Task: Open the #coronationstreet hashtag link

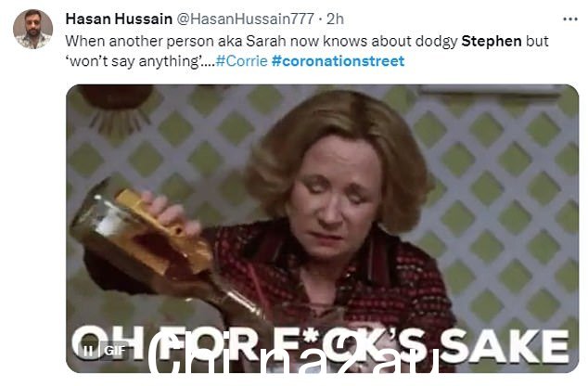Action: pyautogui.click(x=338, y=60)
